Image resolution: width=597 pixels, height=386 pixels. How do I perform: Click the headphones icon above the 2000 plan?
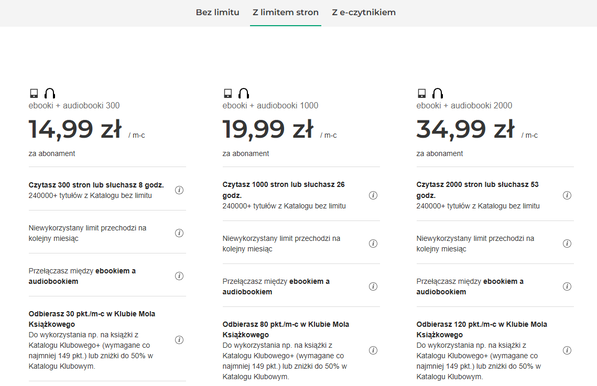[x=437, y=93]
